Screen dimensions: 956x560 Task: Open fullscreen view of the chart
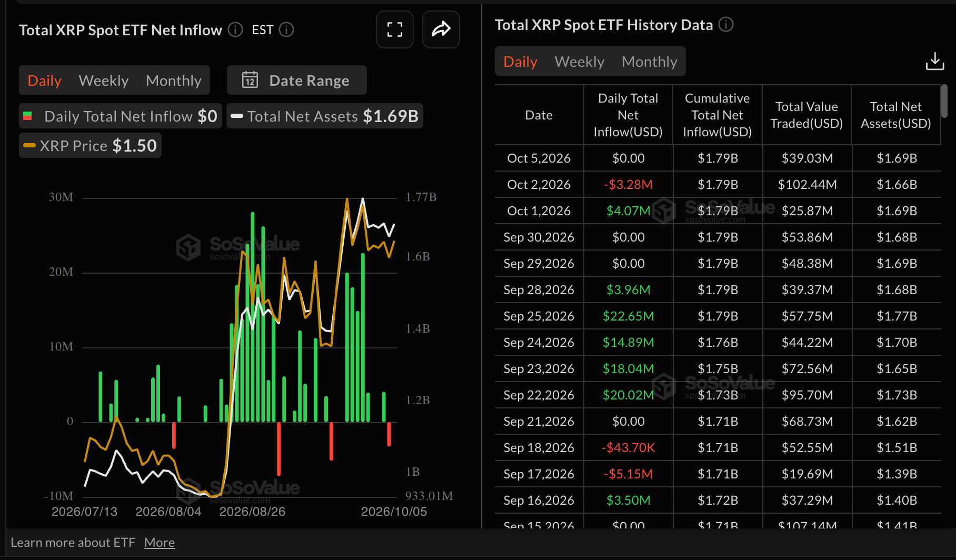[395, 29]
